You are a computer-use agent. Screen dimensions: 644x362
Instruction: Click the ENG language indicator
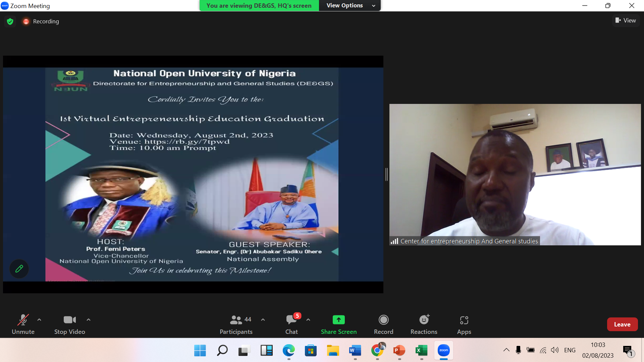coord(570,350)
